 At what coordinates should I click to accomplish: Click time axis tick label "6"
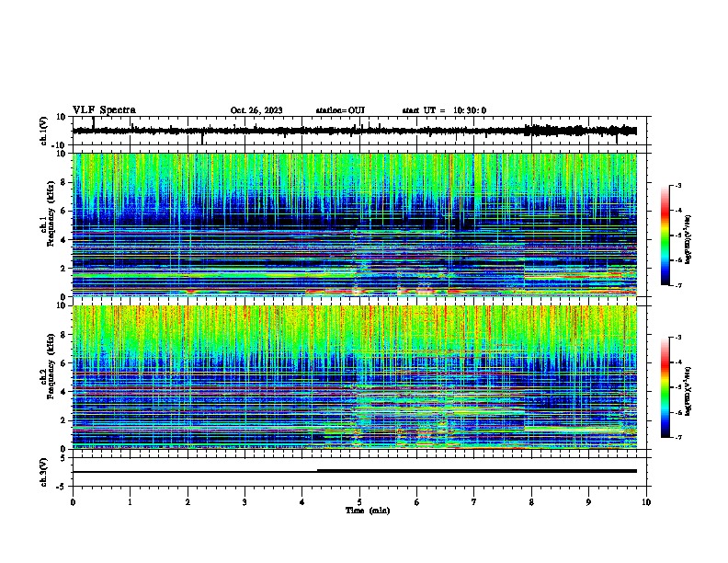click(x=416, y=502)
